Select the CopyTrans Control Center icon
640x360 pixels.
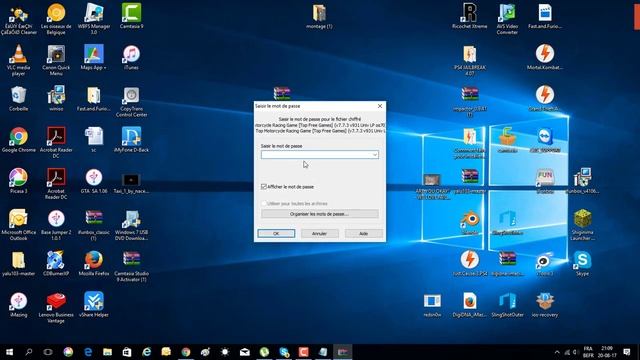tap(131, 102)
